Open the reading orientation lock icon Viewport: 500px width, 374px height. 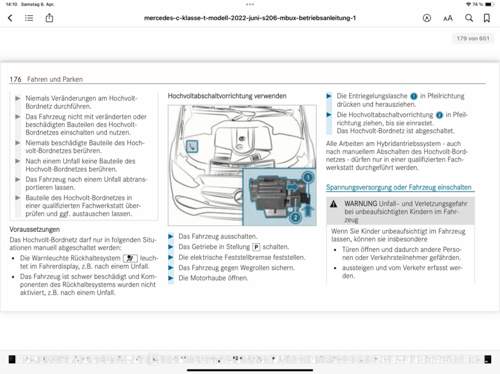[x=427, y=18]
